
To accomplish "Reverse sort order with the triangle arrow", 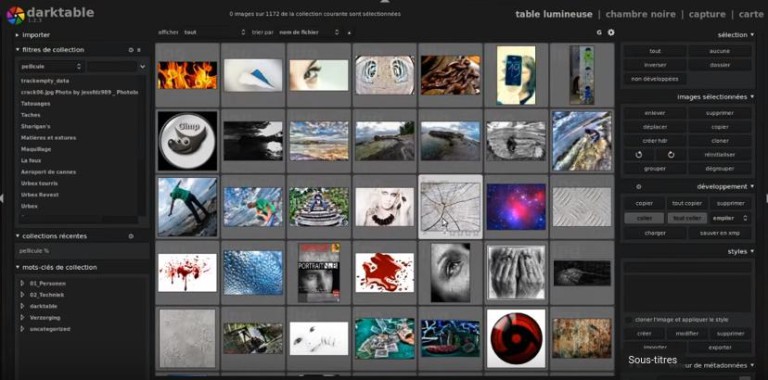I will tap(349, 32).
